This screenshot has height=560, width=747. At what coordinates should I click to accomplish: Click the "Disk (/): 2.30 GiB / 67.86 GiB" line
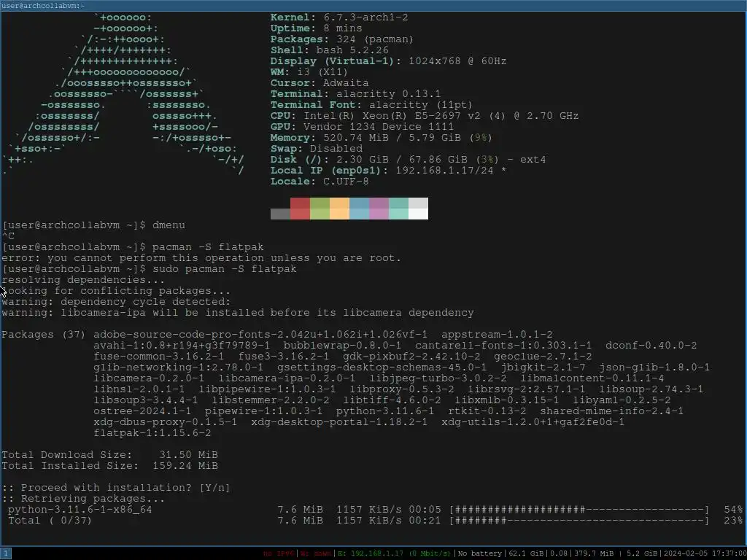409,160
